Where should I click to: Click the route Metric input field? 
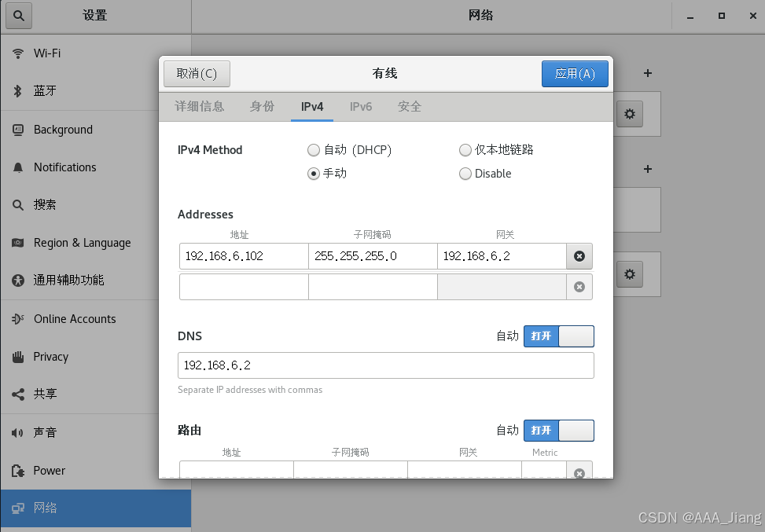[544, 470]
